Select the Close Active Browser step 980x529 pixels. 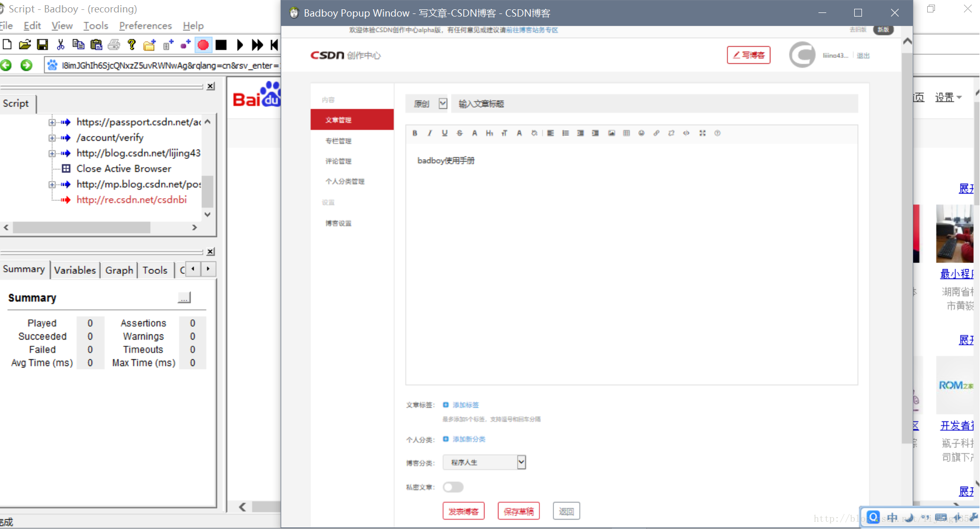click(x=123, y=169)
